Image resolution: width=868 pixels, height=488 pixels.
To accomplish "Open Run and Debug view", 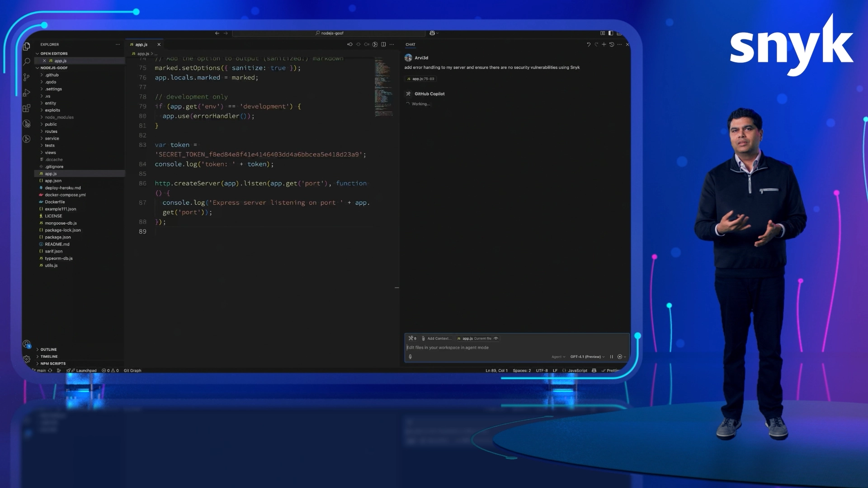I will coord(27,93).
